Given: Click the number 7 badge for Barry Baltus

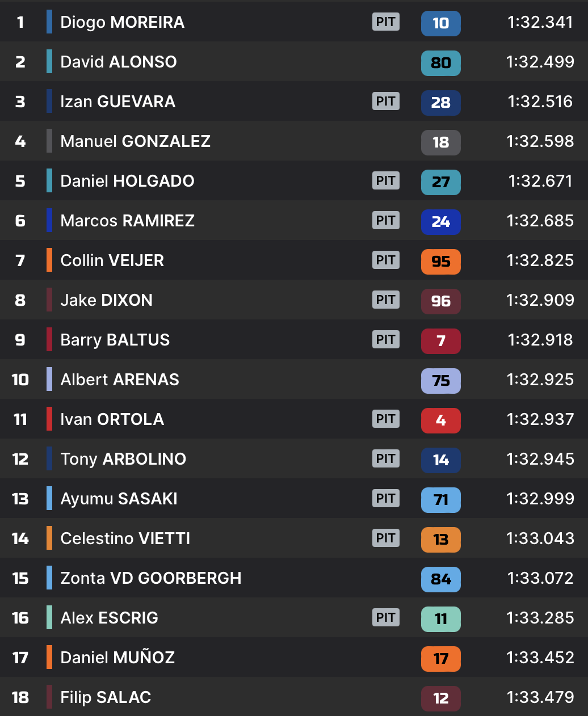Looking at the screenshot, I should [440, 341].
